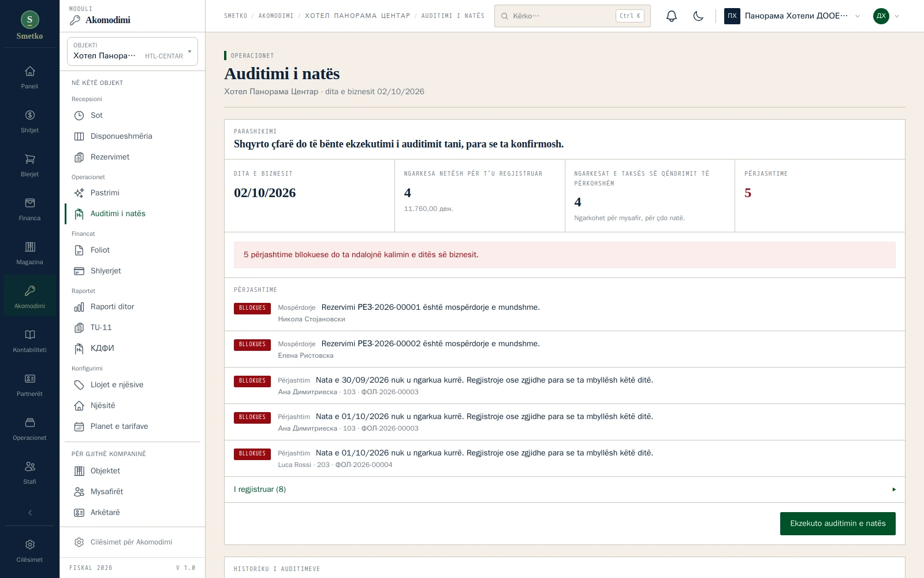Viewport: 924px width, 578px height.
Task: Toggle dark mode moon icon
Action: [x=698, y=16]
